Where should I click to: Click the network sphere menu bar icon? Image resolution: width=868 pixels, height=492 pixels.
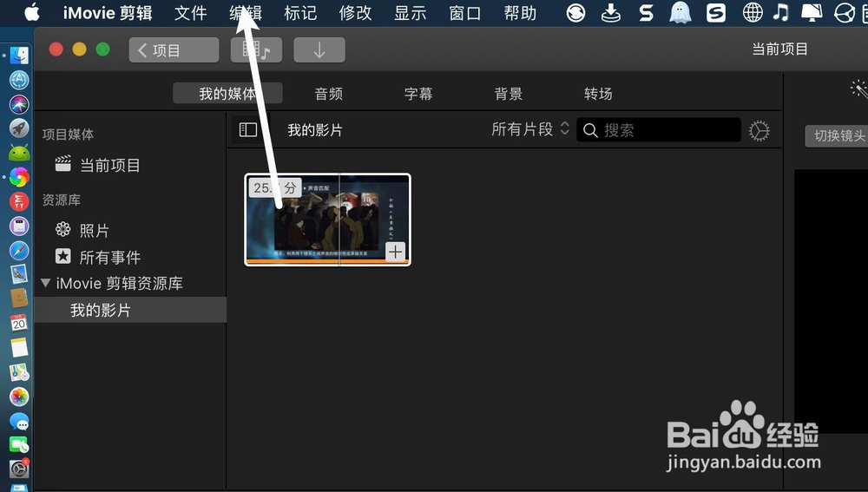pyautogui.click(x=845, y=12)
